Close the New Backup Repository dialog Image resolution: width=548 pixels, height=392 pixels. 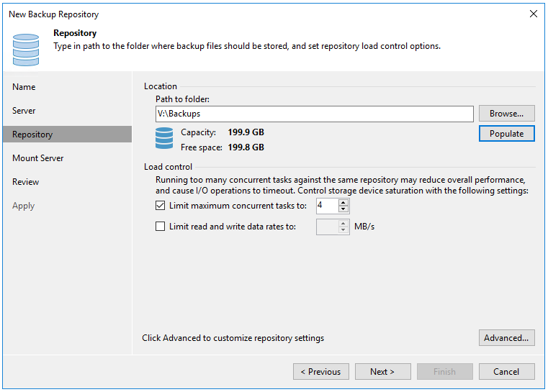pos(533,14)
